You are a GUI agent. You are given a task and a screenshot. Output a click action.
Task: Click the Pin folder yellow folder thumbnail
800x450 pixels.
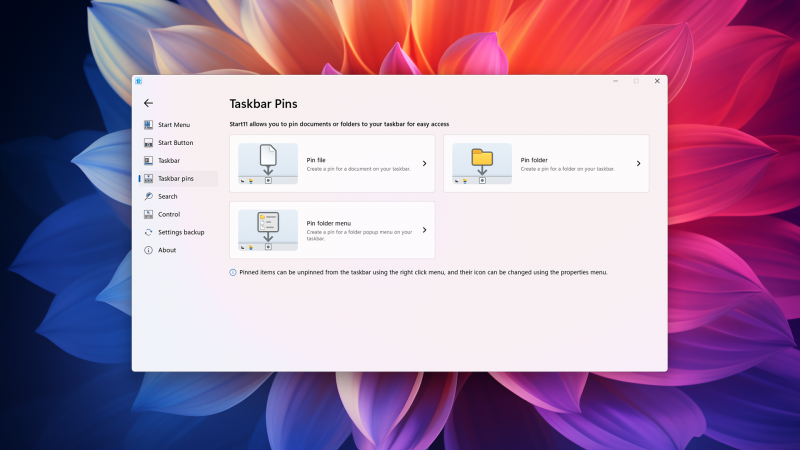pyautogui.click(x=482, y=163)
